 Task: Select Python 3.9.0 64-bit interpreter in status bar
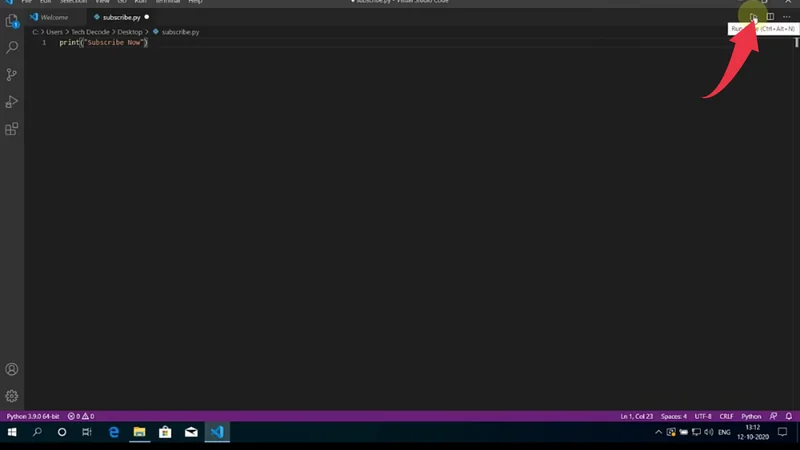(33, 416)
